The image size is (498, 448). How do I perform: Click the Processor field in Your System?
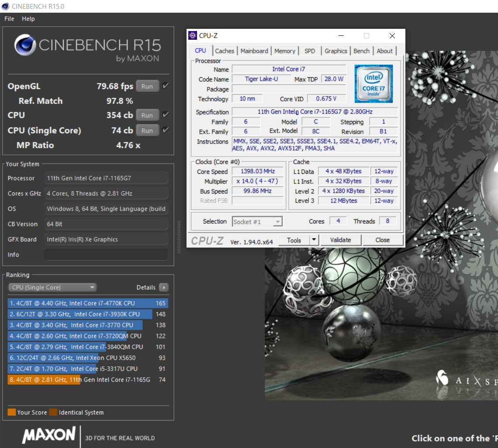pyautogui.click(x=106, y=178)
